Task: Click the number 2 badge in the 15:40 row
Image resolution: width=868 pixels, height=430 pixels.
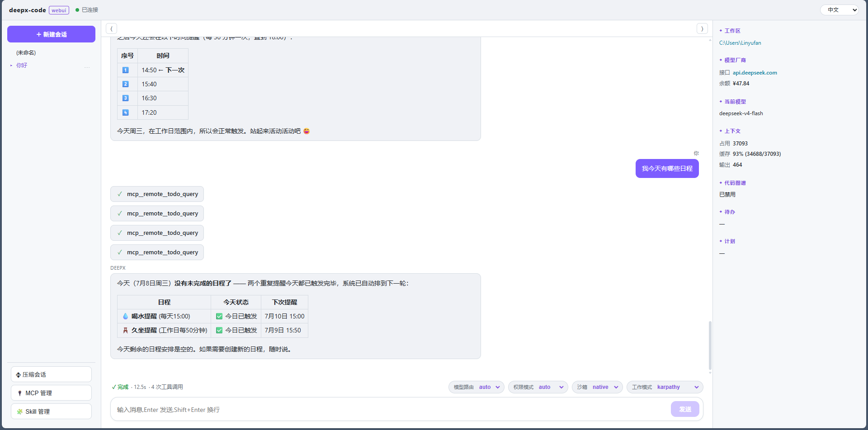Action: (126, 84)
